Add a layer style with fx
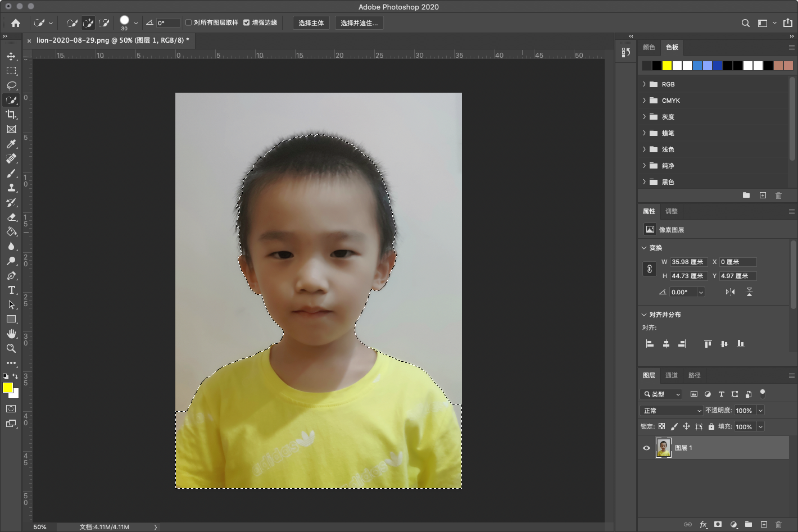 coord(703,524)
